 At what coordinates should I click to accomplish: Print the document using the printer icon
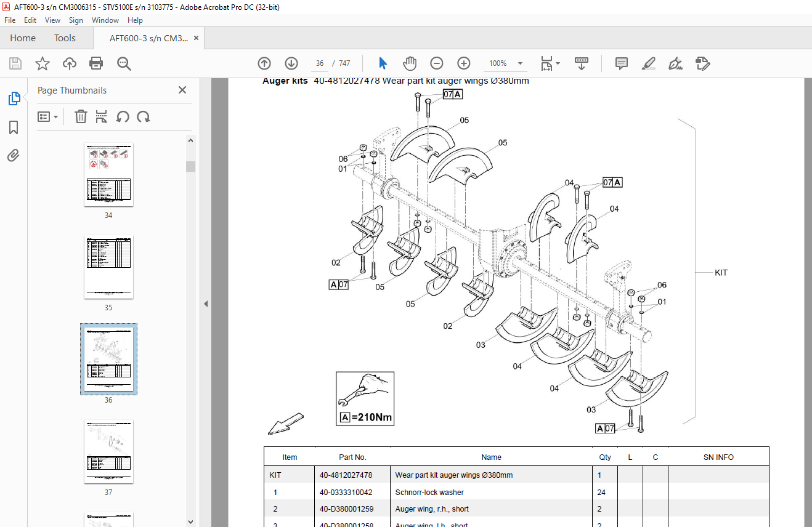(x=96, y=63)
